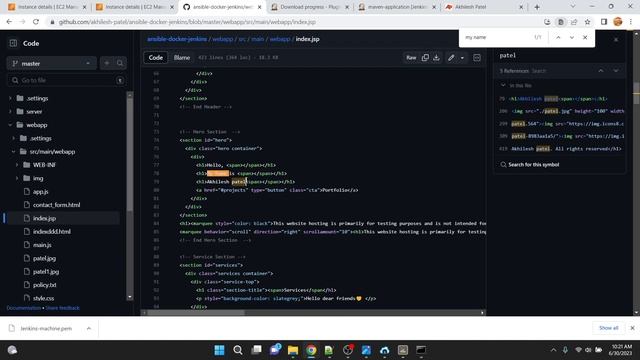Open reference 'All rights reserved' line

[x=560, y=149]
